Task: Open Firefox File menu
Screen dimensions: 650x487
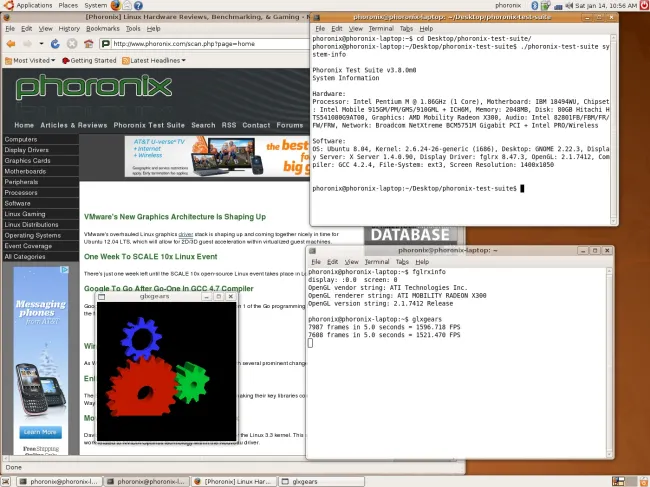Action: click(x=10, y=29)
